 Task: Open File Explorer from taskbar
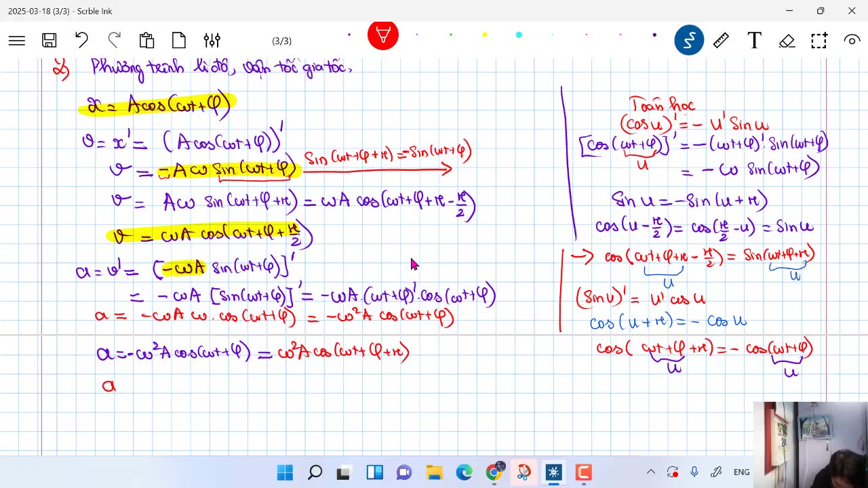[x=434, y=472]
